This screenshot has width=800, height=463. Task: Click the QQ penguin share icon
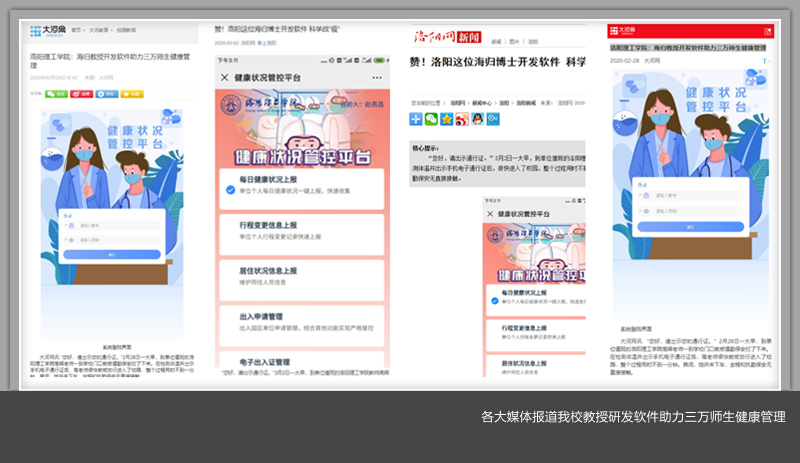[x=477, y=119]
